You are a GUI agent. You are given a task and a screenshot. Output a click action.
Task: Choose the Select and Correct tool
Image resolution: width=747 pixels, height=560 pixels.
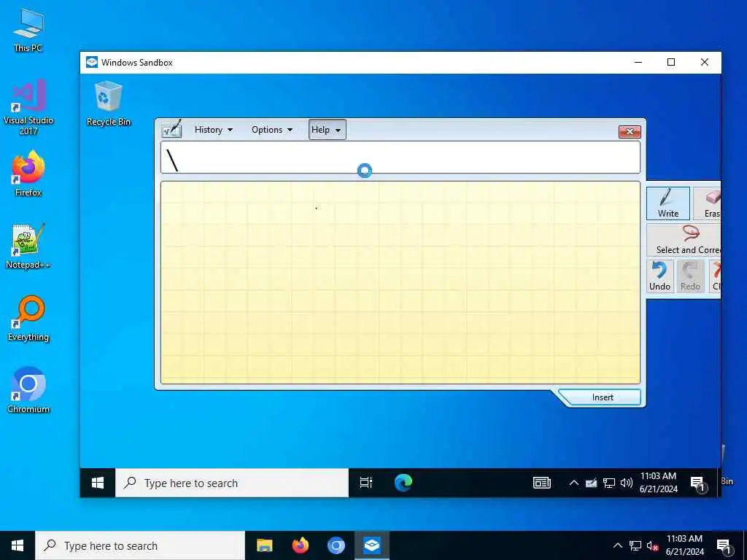tap(684, 241)
